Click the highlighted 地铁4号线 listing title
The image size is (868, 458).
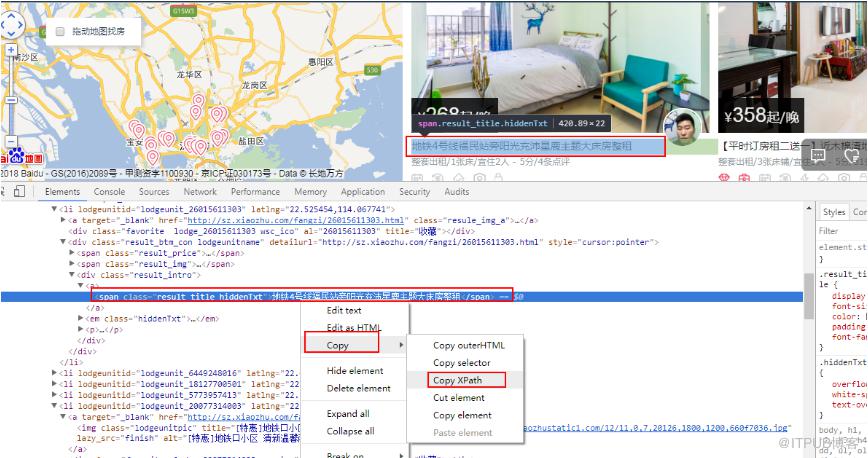[521, 146]
